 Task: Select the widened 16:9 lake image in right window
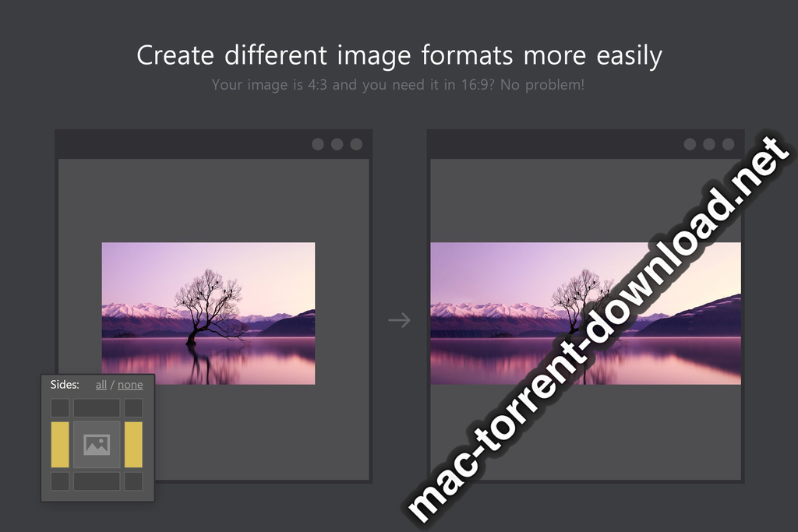tap(586, 313)
